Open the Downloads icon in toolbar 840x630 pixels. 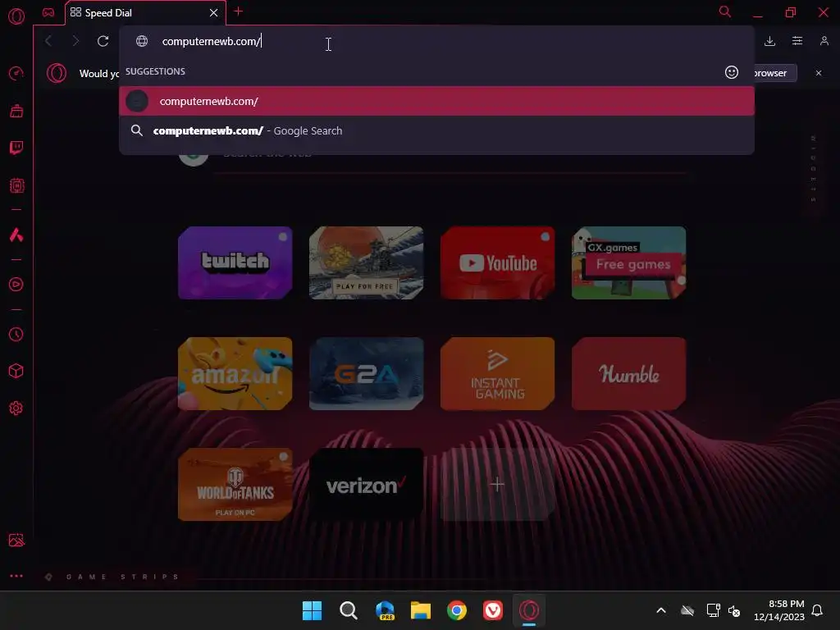(769, 41)
